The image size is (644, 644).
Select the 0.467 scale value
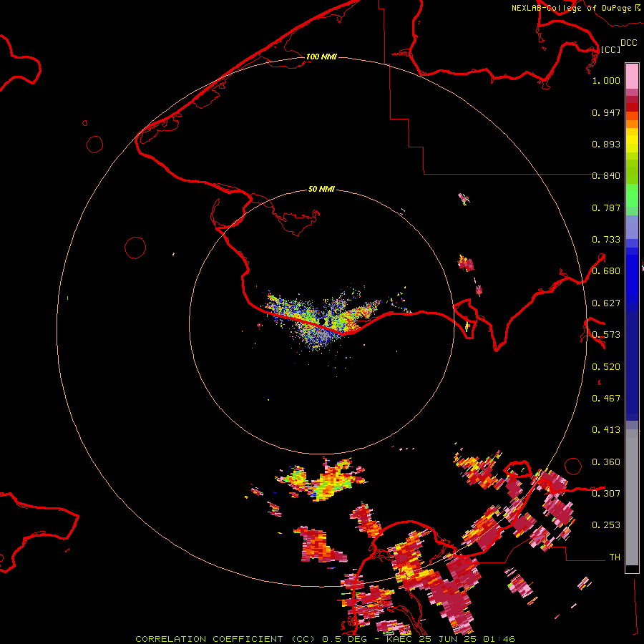tap(606, 399)
